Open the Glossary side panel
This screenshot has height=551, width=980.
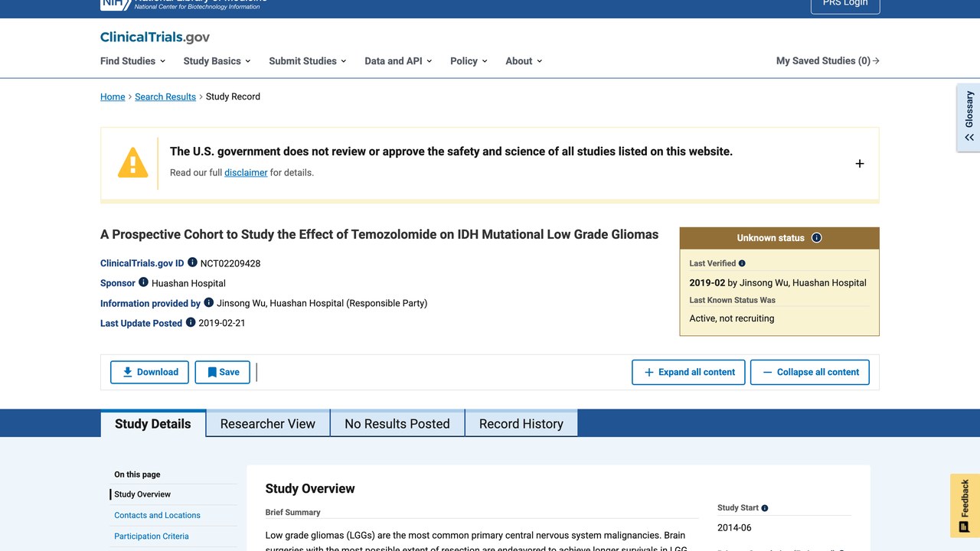(969, 118)
